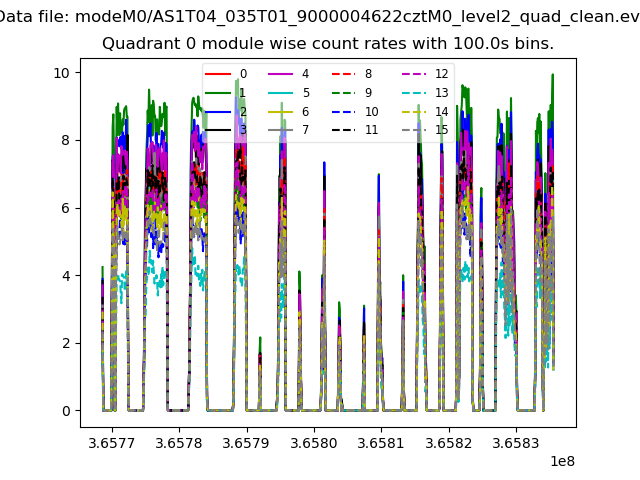Image resolution: width=640 pixels, height=480 pixels.
Task: Select the magenta dashed legend line for module 12
Action: [413, 74]
